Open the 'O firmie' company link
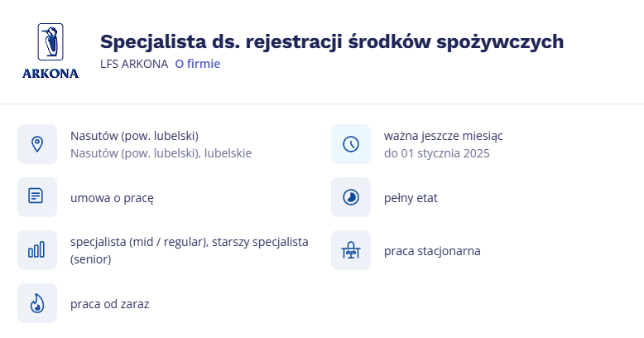This screenshot has height=338, width=644. (198, 64)
